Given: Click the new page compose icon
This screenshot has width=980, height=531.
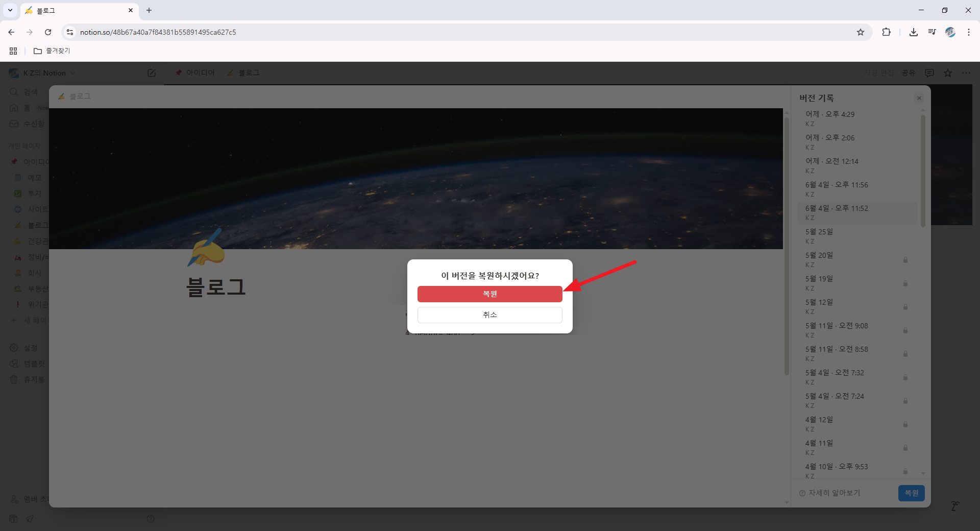Looking at the screenshot, I should [152, 73].
